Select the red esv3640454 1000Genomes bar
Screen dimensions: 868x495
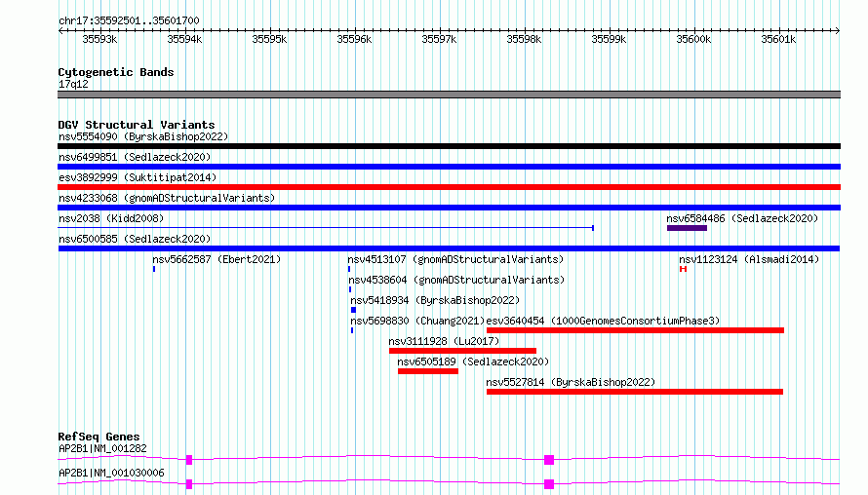636,330
